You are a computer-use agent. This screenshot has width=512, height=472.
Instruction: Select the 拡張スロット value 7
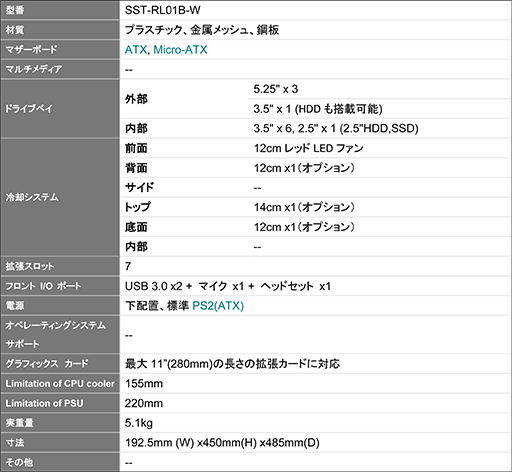[128, 266]
